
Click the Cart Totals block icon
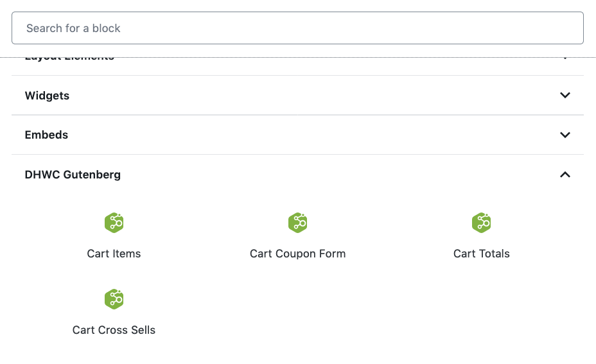pyautogui.click(x=481, y=223)
